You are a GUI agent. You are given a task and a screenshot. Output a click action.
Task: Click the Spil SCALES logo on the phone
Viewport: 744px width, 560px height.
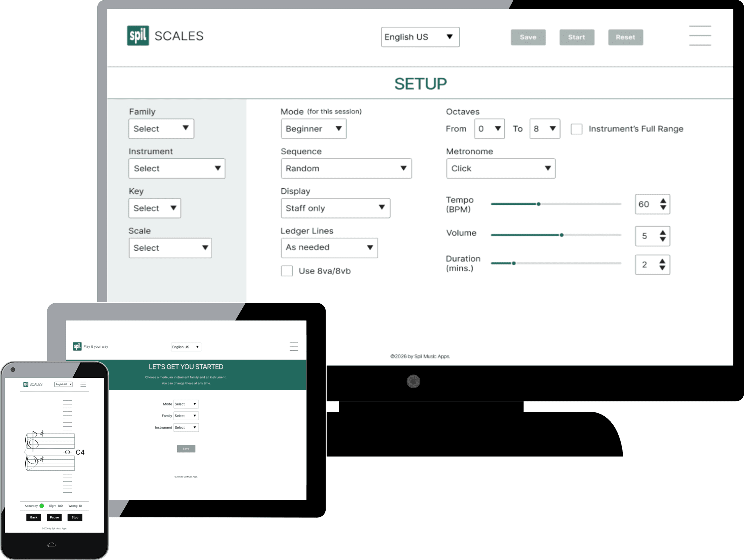(33, 384)
